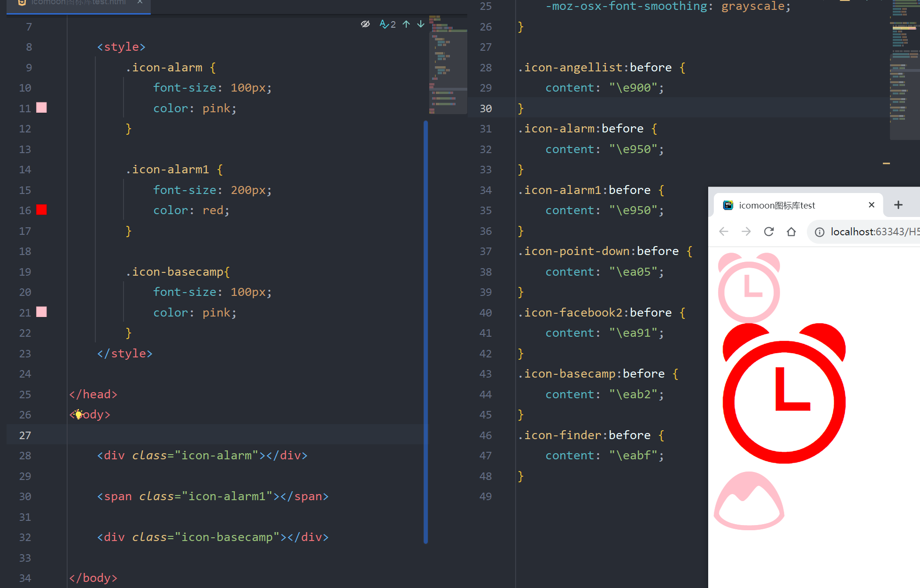Click .icon-point-down:before selector
Image resolution: width=920 pixels, height=588 pixels.
598,251
